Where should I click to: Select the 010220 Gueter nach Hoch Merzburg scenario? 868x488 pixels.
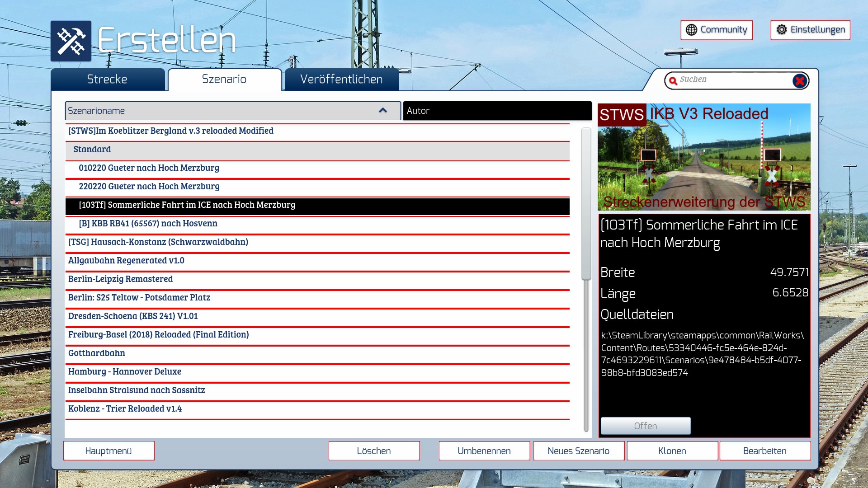pos(149,168)
